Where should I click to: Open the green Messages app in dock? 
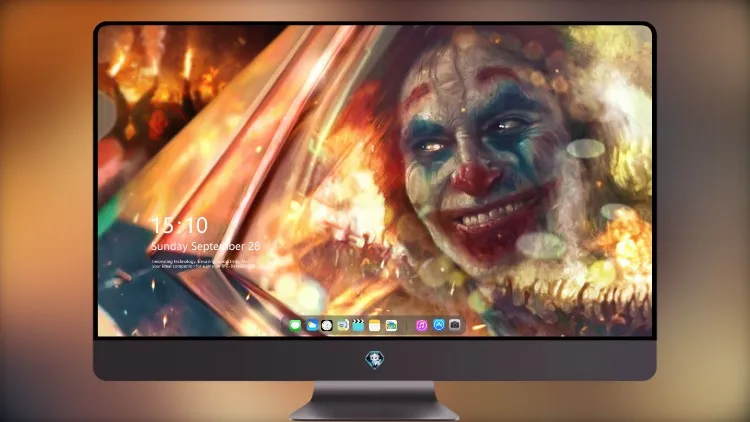point(295,325)
